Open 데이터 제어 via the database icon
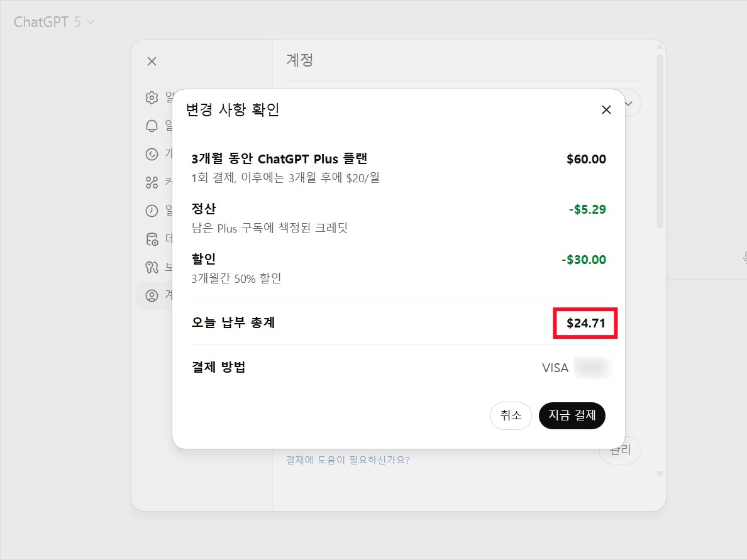 tap(152, 239)
